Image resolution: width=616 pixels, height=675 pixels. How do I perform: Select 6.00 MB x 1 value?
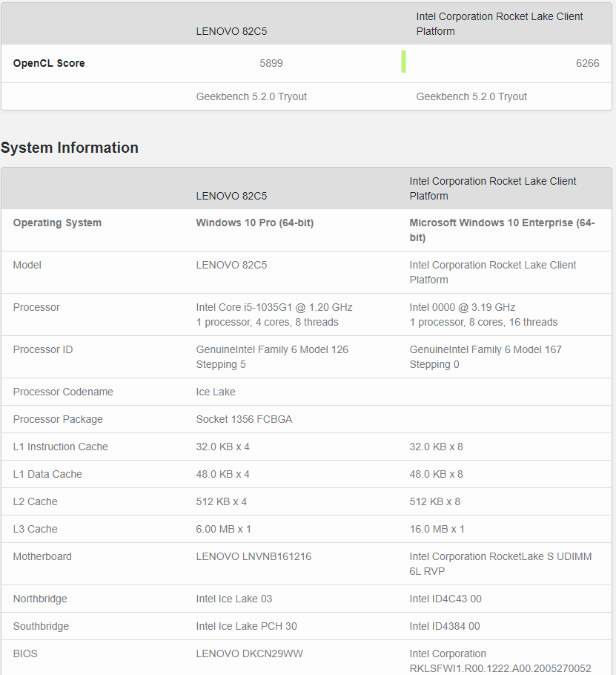(x=223, y=530)
